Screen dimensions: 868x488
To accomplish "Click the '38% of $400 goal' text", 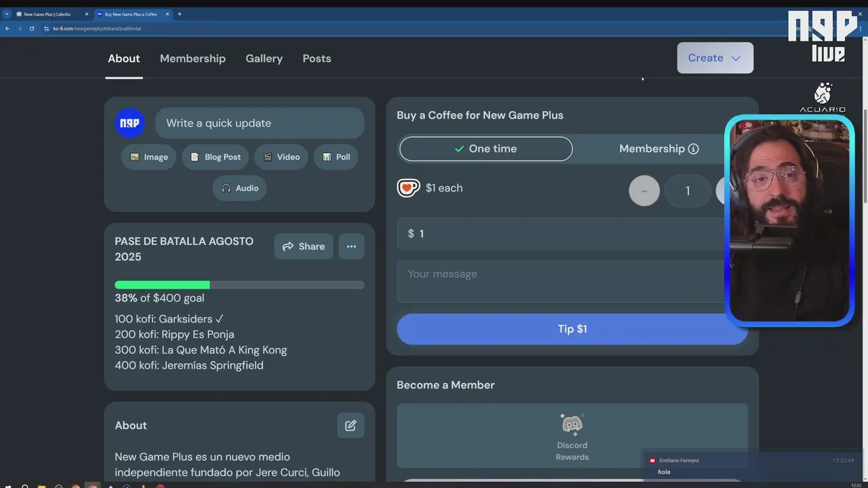I will pos(159,298).
